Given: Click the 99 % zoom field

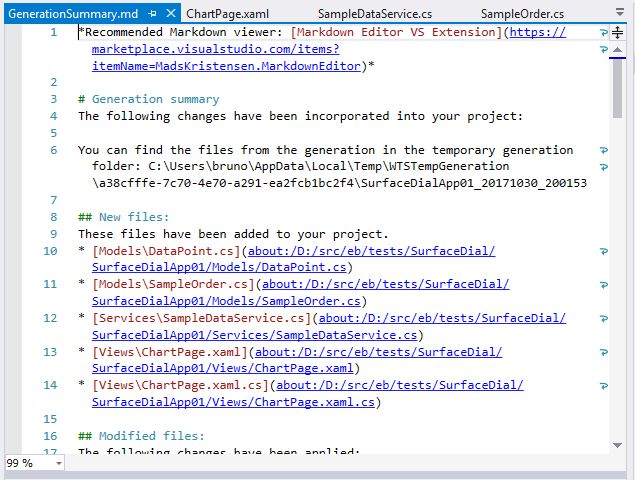Looking at the screenshot, I should click(x=25, y=463).
